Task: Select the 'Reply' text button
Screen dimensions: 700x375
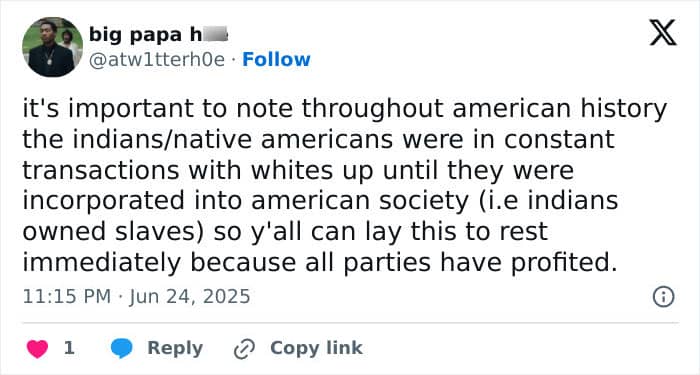Action: tap(175, 348)
